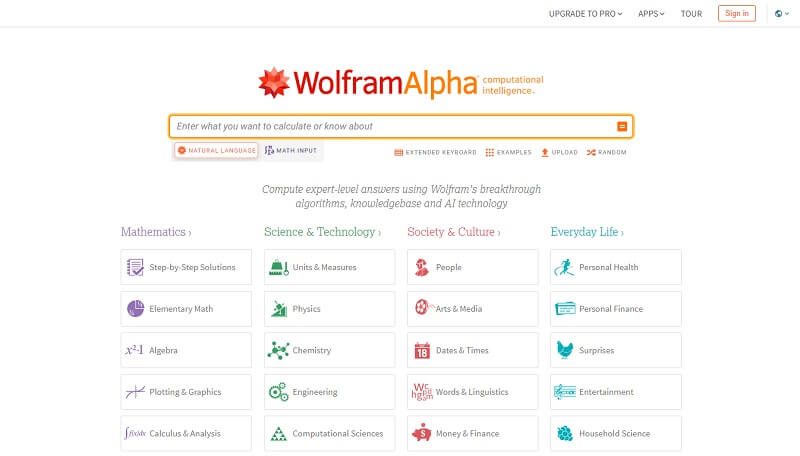The image size is (800, 456).
Task: Expand the Apps dropdown menu
Action: [651, 14]
